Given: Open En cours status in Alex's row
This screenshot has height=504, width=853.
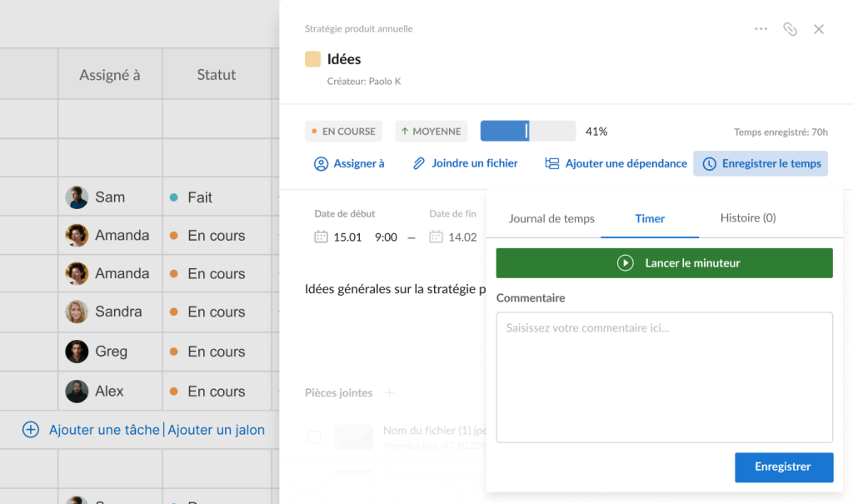Looking at the screenshot, I should click(x=207, y=392).
